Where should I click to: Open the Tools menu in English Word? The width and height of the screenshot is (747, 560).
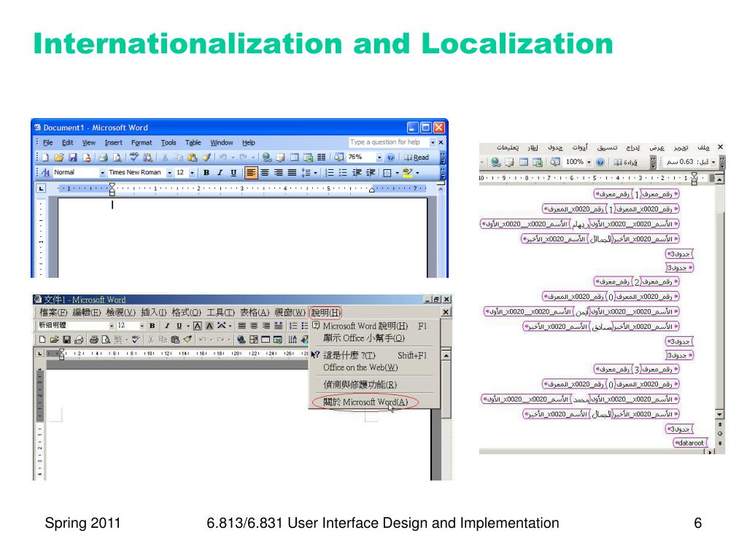[x=169, y=142]
